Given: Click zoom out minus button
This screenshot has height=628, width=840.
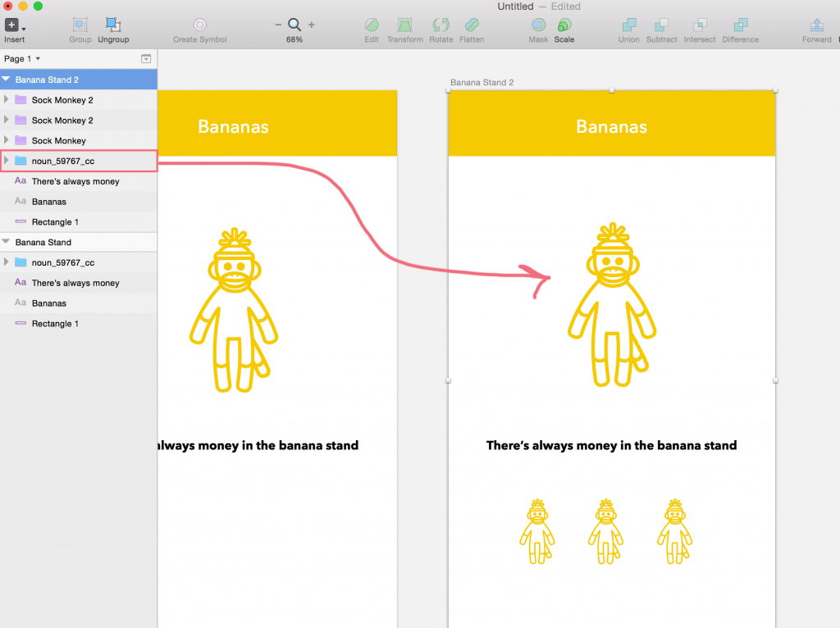Looking at the screenshot, I should tap(278, 25).
